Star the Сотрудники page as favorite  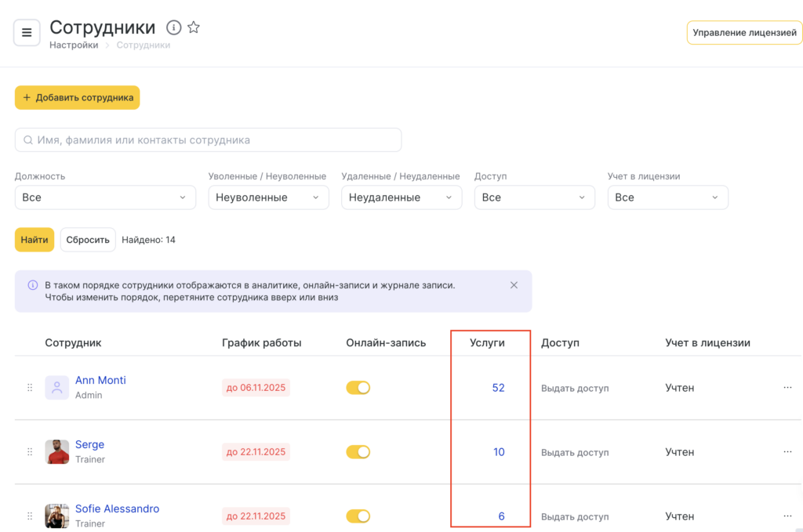pyautogui.click(x=194, y=28)
